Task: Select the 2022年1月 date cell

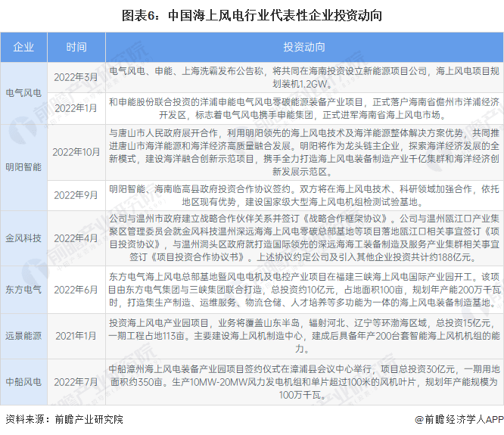Action: (76, 107)
